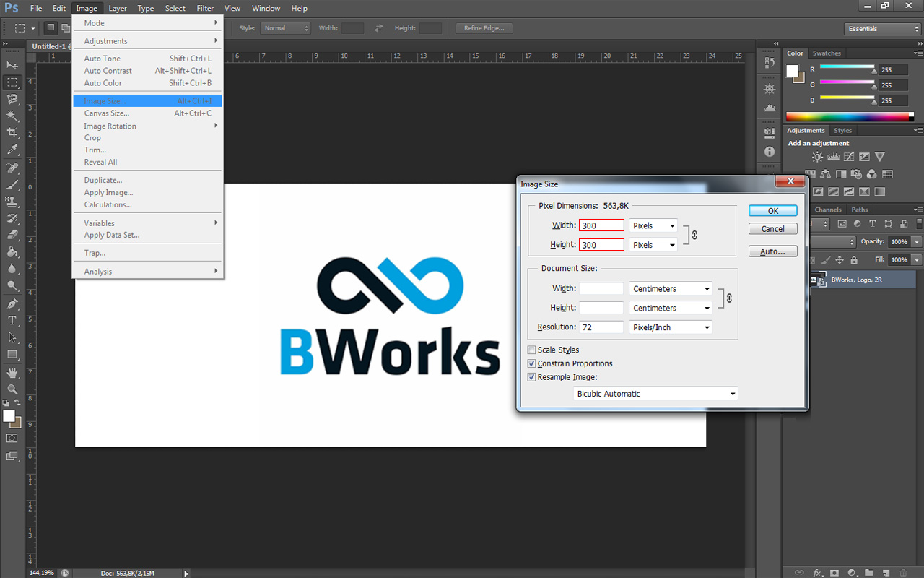Open the marquee Style dropdown
924x578 pixels.
point(285,28)
